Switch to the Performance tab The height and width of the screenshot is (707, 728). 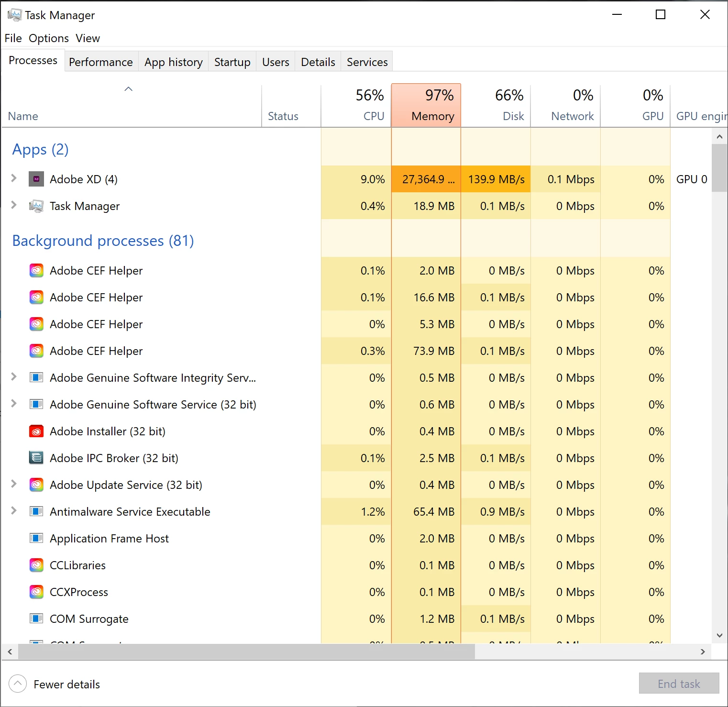(101, 62)
